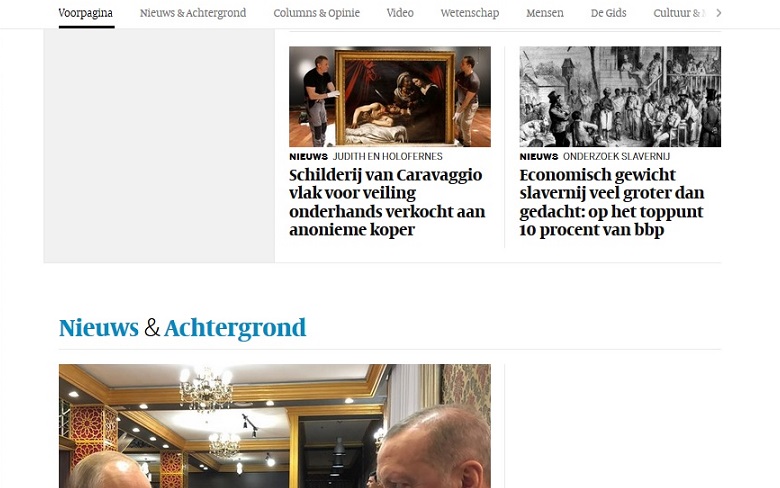This screenshot has height=488, width=780.
Task: Go to the Video tab
Action: pyautogui.click(x=400, y=13)
